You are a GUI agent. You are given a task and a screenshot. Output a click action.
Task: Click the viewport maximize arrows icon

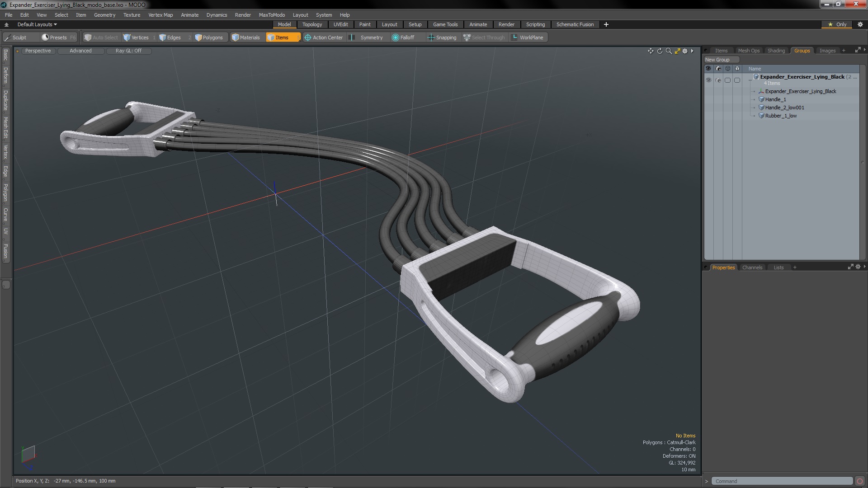677,51
